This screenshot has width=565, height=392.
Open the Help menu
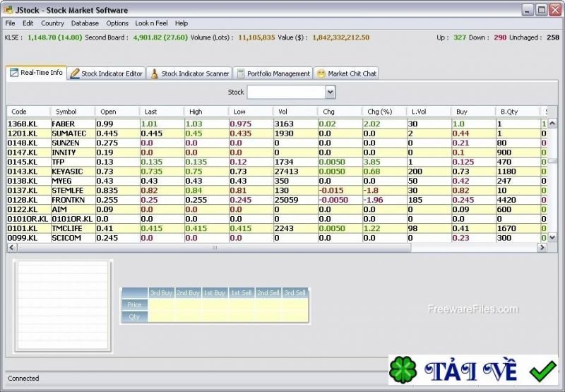(x=182, y=23)
